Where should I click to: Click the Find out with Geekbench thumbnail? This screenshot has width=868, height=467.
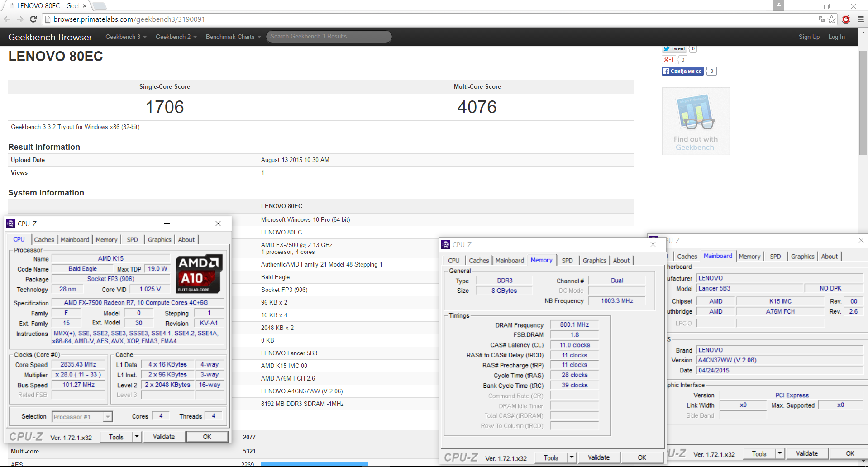696,121
